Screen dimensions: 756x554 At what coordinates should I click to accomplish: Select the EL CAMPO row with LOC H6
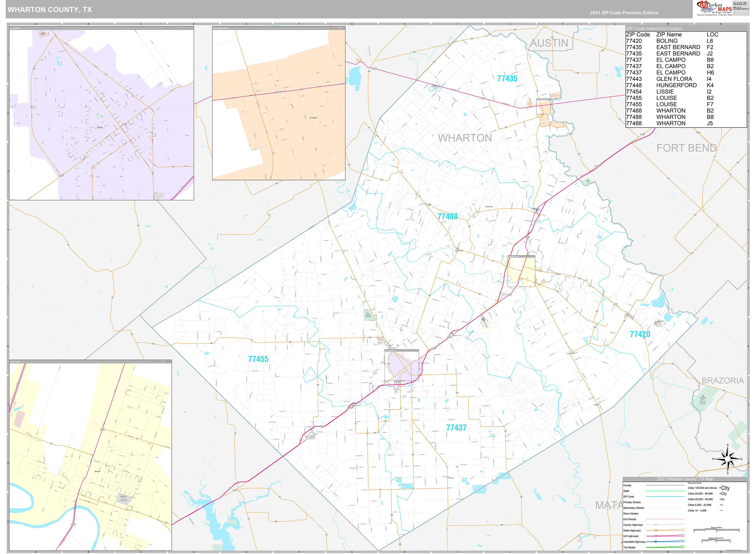(686, 72)
